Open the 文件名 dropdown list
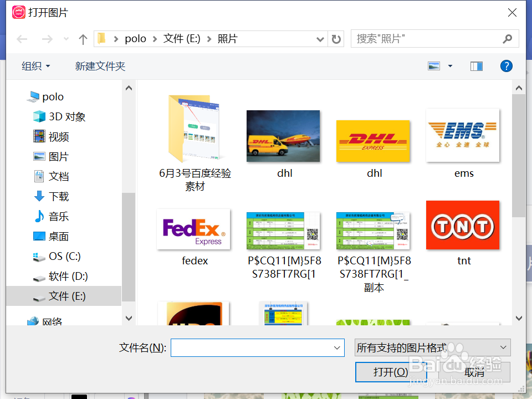532x399 pixels. 337,348
